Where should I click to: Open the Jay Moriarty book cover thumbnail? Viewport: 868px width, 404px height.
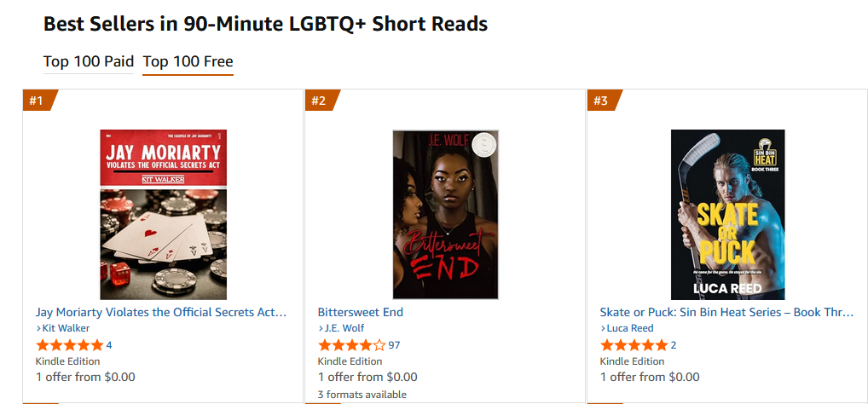164,214
